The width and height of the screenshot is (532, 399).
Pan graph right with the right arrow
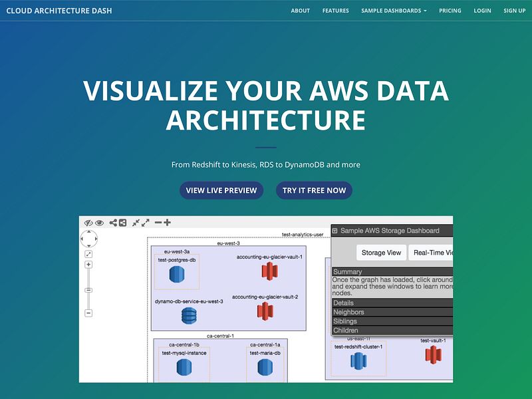[96, 239]
